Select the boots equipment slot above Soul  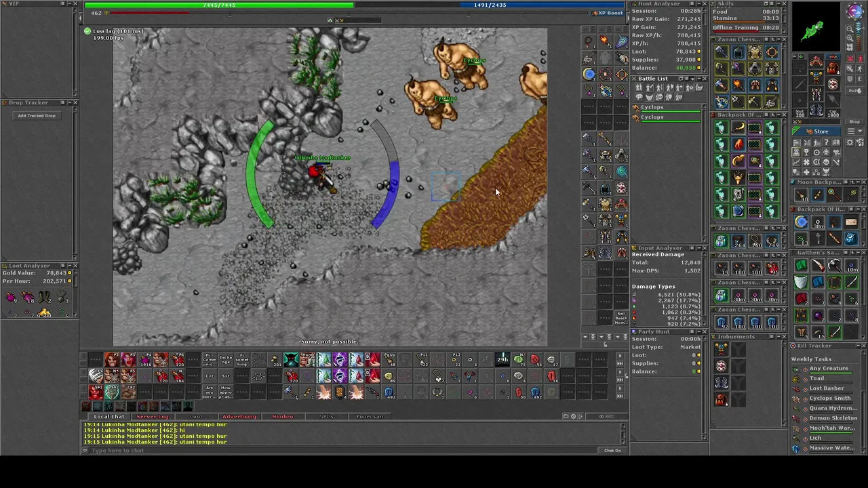coord(816,109)
